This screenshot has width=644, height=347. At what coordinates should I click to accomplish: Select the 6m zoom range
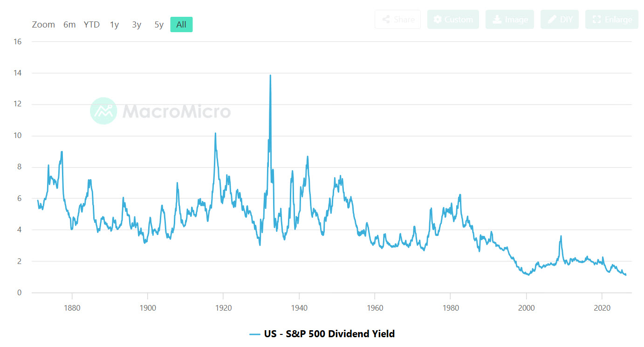click(69, 25)
